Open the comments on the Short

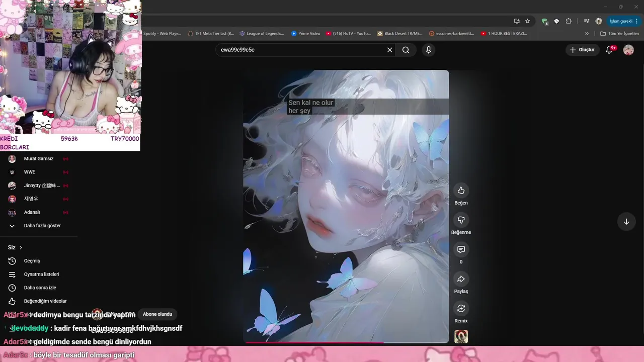(461, 249)
